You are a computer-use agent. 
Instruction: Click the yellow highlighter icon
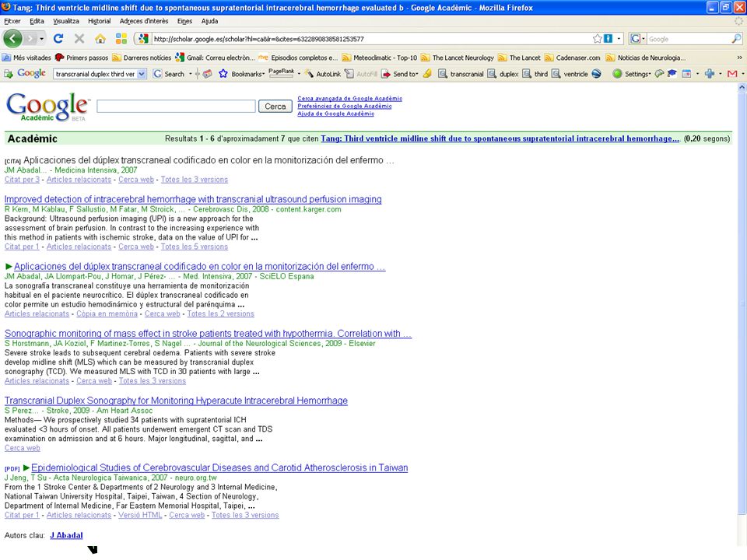pyautogui.click(x=428, y=74)
